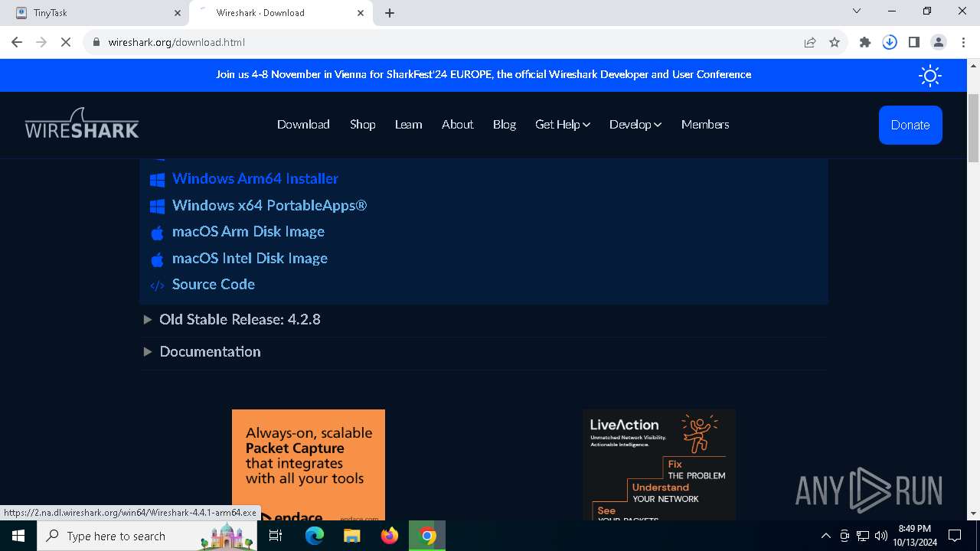Toggle the browser side panel icon
980x551 pixels.
point(914,42)
